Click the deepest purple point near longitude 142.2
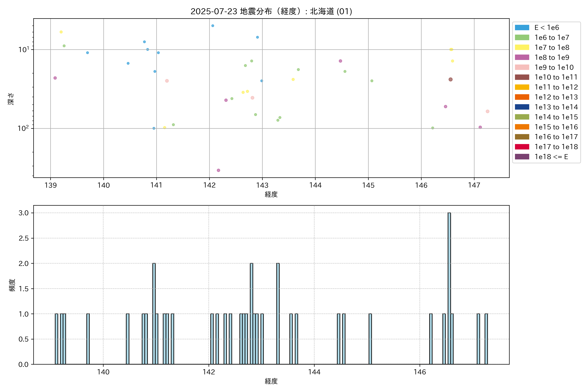Image resolution: width=588 pixels, height=392 pixels. click(219, 170)
